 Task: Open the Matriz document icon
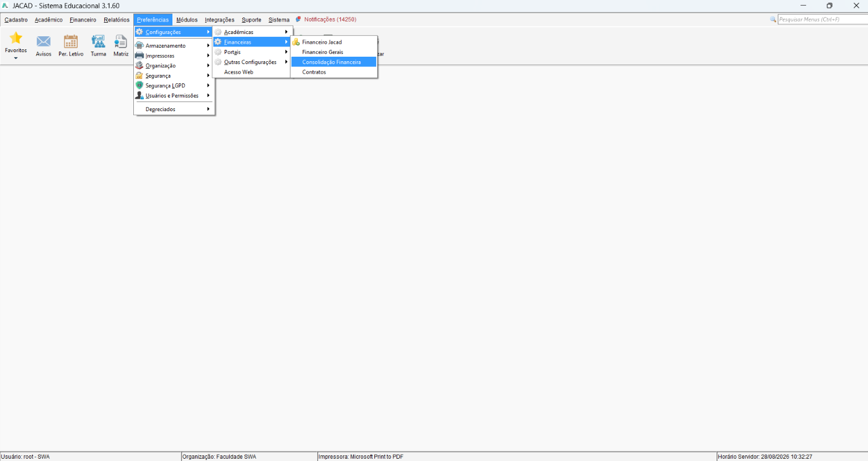point(121,45)
